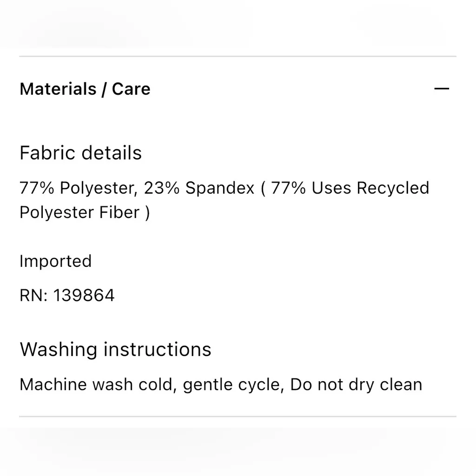Click the divider line below washing instructions
This screenshot has width=476, height=476.
click(x=238, y=416)
